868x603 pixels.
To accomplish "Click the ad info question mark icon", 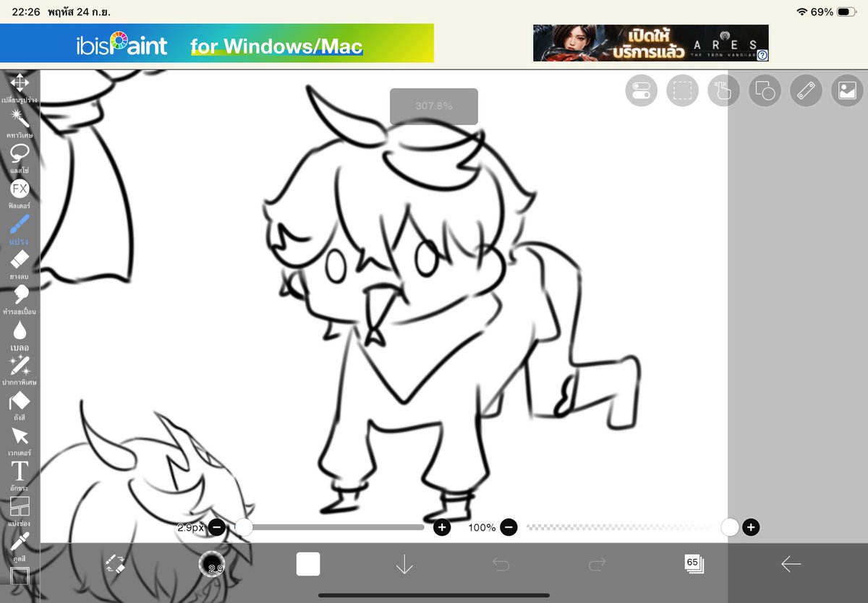I will click(x=762, y=55).
